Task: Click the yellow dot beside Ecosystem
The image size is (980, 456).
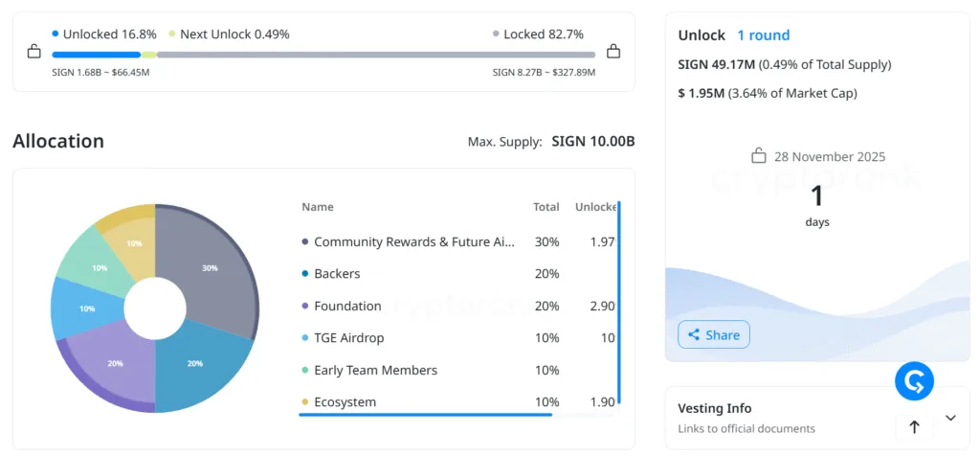Action: click(305, 401)
